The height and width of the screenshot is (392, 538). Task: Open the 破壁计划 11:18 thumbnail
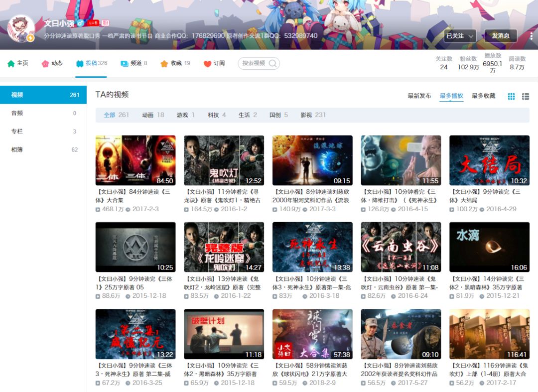point(224,334)
